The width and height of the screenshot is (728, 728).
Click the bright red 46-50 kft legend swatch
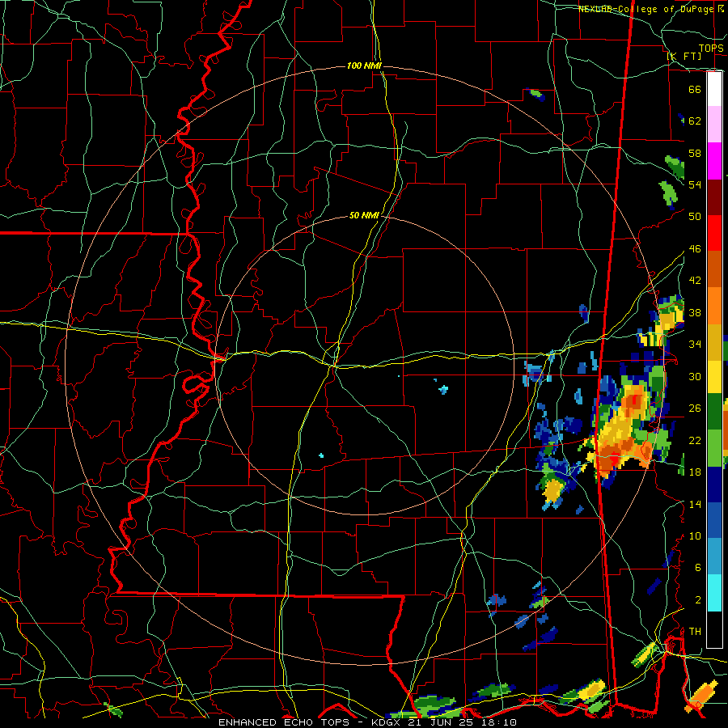[x=714, y=233]
